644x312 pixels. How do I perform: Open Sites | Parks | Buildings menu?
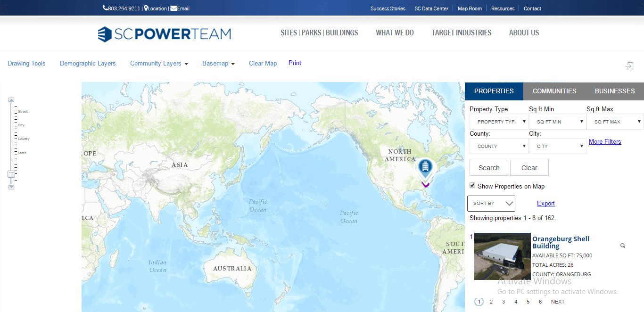pyautogui.click(x=319, y=33)
